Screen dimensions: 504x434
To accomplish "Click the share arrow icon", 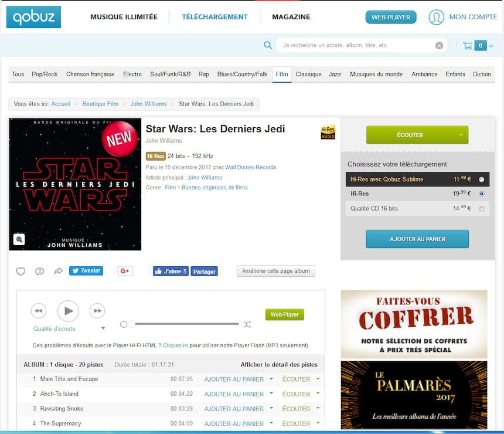I will (x=58, y=271).
